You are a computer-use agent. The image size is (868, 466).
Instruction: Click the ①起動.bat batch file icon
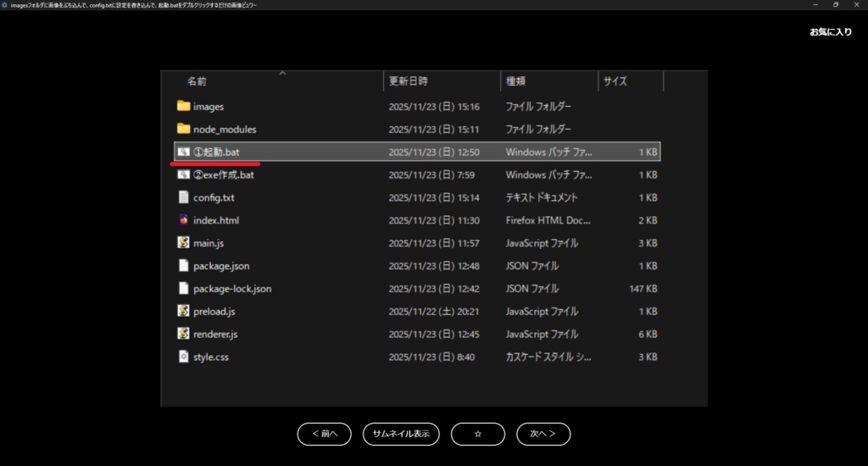coord(183,152)
